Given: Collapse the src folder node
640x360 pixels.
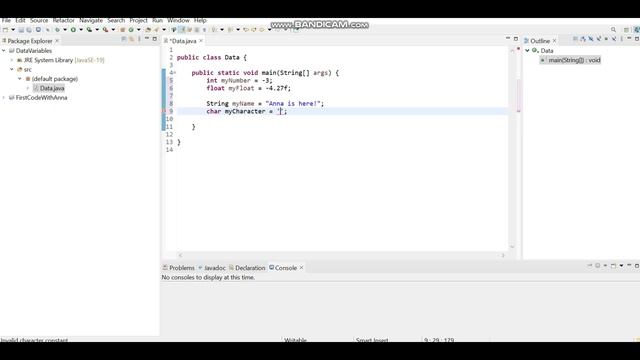Looking at the screenshot, I should tap(12, 69).
